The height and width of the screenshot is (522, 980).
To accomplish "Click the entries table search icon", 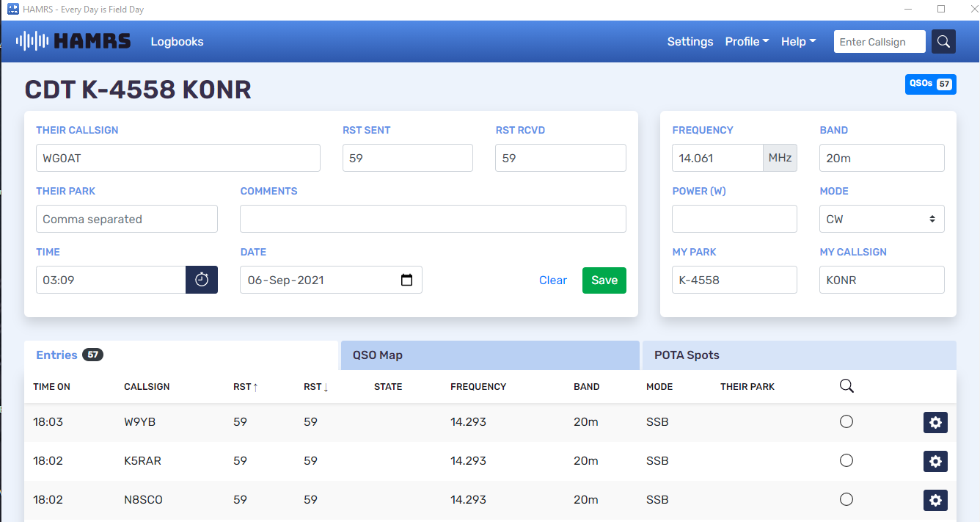I will [x=846, y=386].
